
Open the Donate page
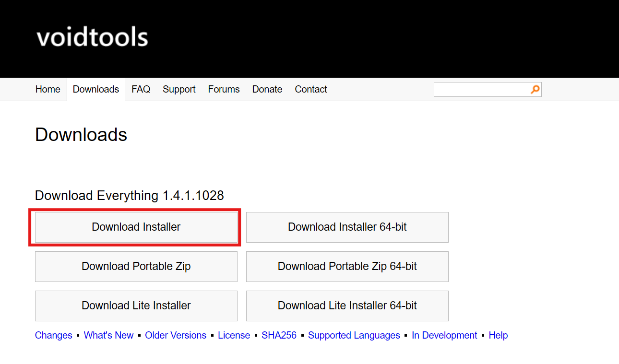(267, 89)
